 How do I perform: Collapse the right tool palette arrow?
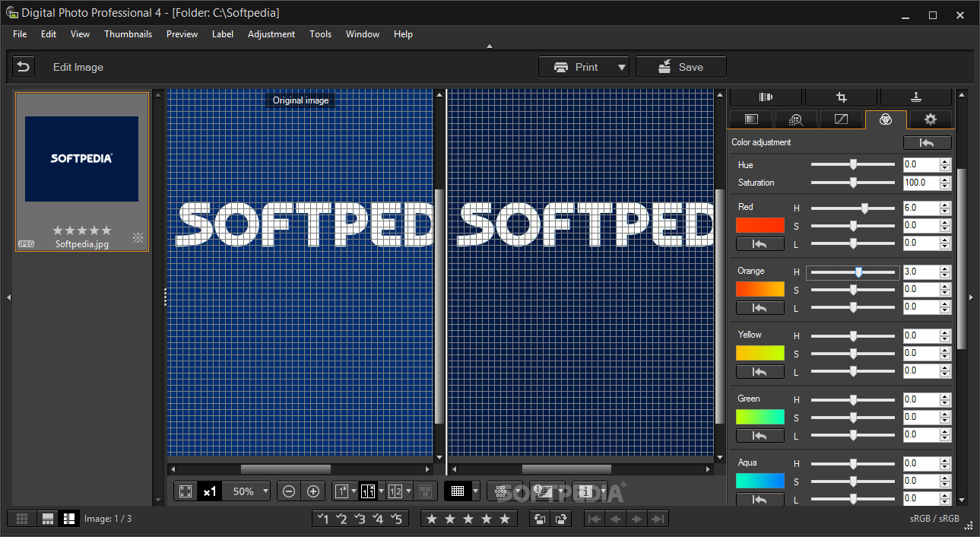(971, 297)
